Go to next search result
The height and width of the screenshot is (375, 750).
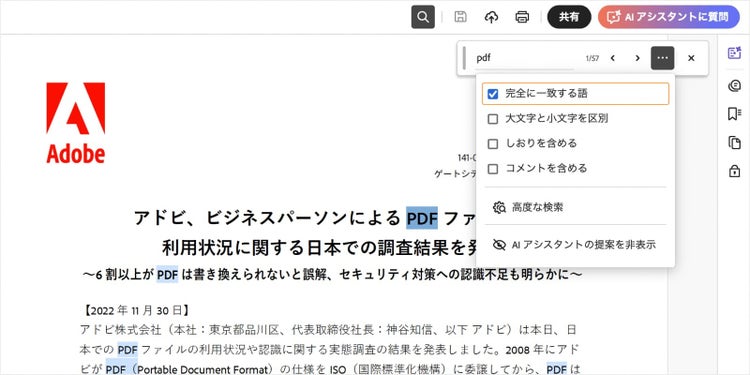pyautogui.click(x=637, y=58)
